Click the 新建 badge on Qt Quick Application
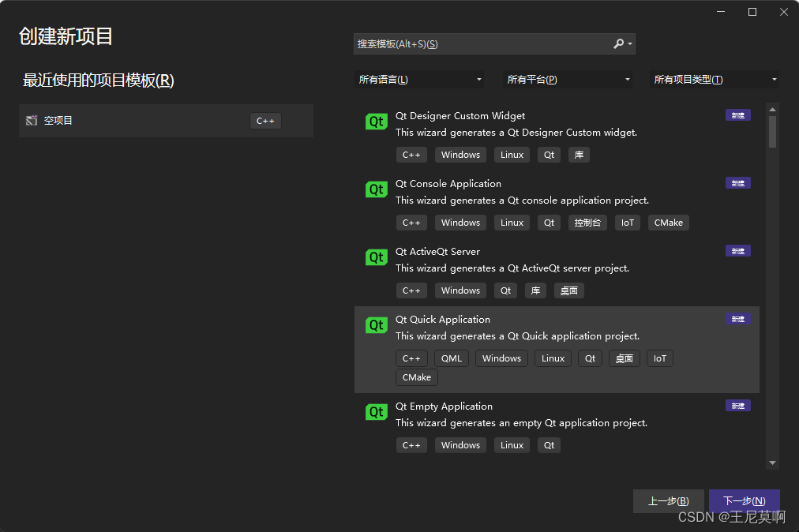This screenshot has width=799, height=532. pyautogui.click(x=738, y=319)
